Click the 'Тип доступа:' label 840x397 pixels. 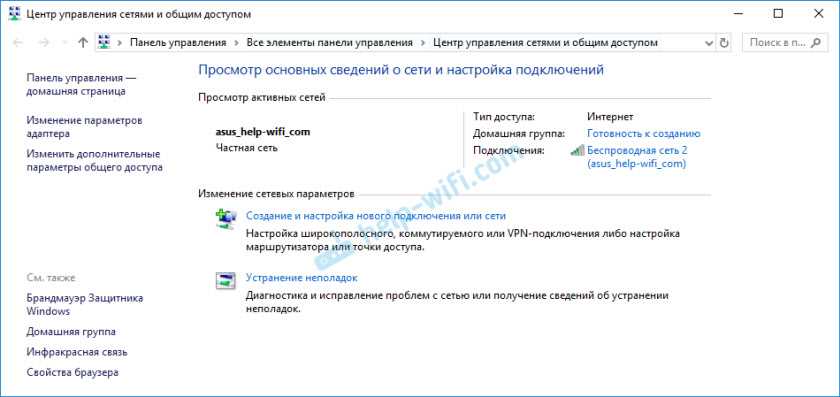point(504,116)
